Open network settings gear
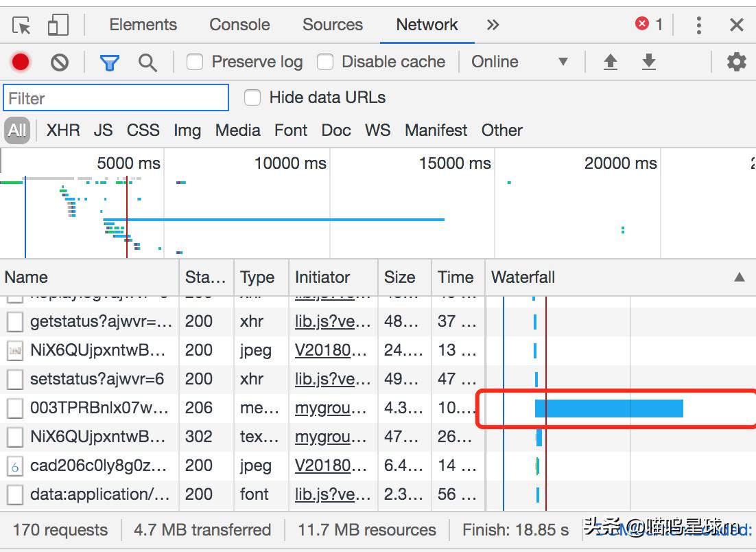The width and height of the screenshot is (756, 552). (x=736, y=62)
